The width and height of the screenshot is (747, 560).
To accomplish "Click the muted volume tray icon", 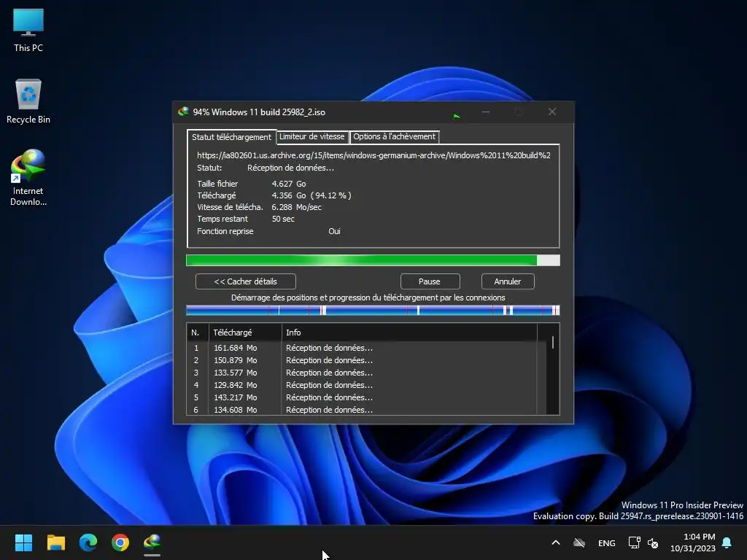I will coord(653,542).
